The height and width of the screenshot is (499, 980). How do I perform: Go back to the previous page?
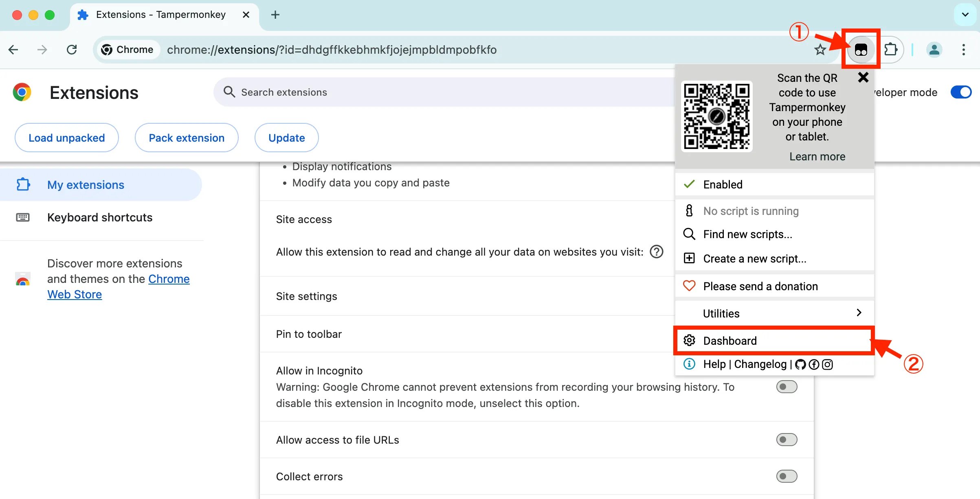[x=13, y=50]
